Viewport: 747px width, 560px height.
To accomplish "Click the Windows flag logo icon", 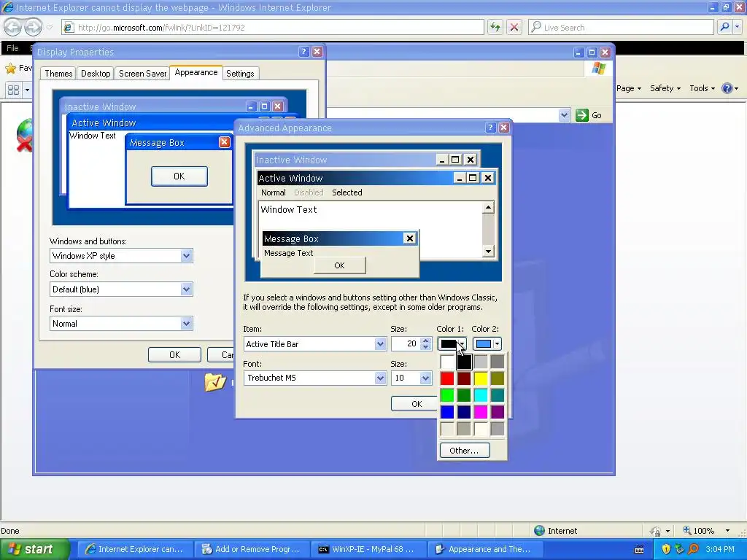I will [x=598, y=69].
